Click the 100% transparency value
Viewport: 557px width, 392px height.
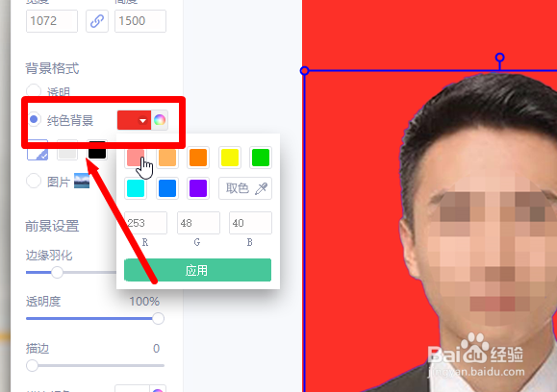tap(144, 302)
